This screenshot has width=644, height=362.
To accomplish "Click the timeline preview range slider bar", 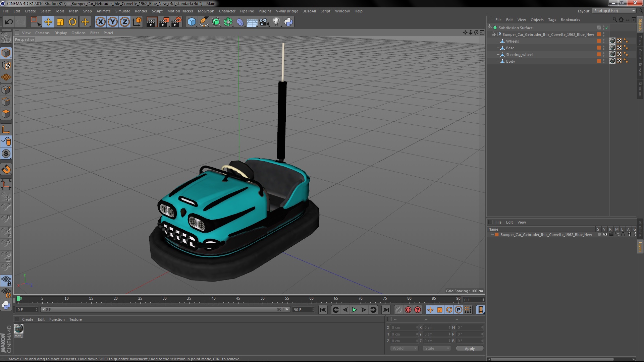I will (165, 310).
